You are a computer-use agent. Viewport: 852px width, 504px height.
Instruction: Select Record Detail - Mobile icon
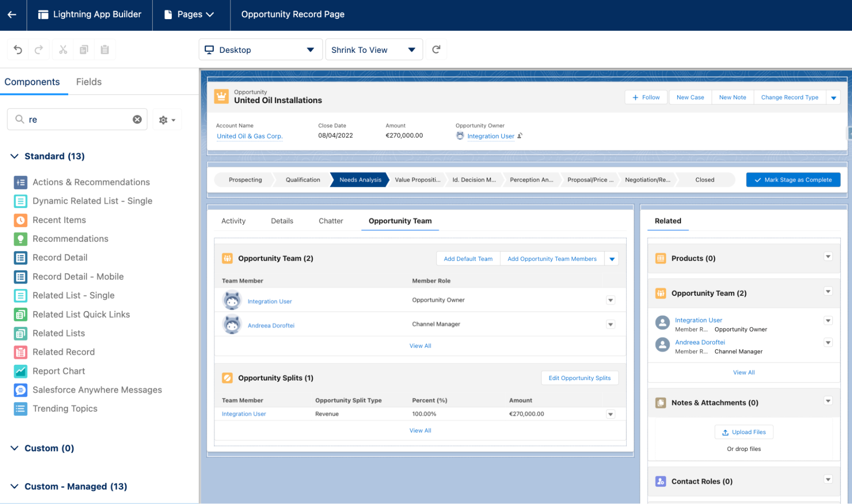pyautogui.click(x=20, y=277)
